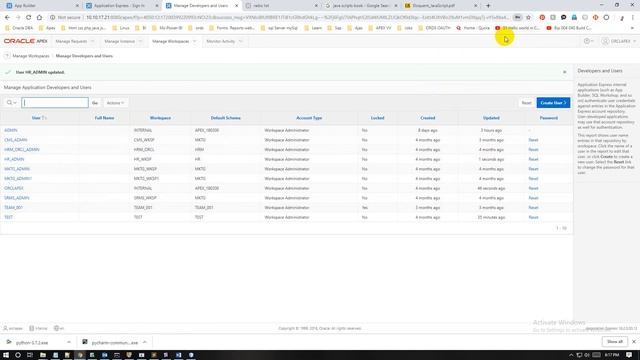Open Cortana search circle in taskbar
The height and width of the screenshot is (360, 640).
[18, 355]
